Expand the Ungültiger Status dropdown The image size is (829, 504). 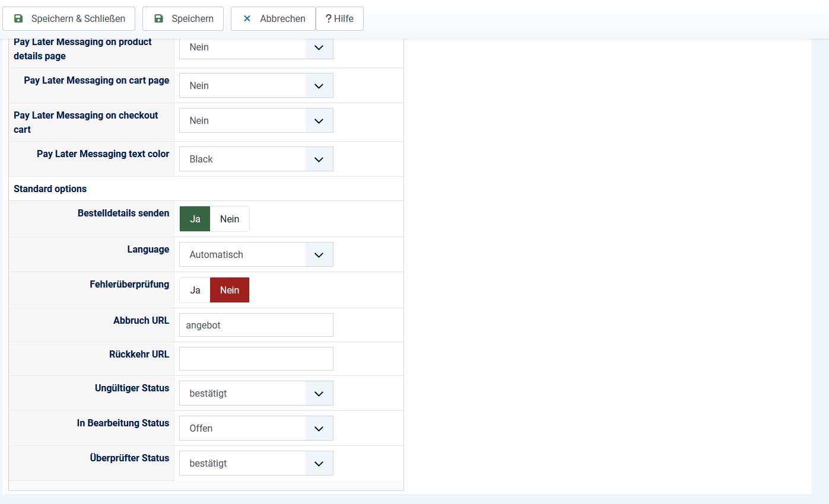(256, 393)
